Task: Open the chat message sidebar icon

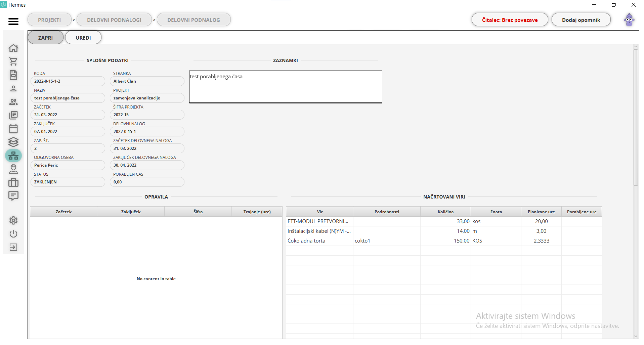Action: point(13,196)
